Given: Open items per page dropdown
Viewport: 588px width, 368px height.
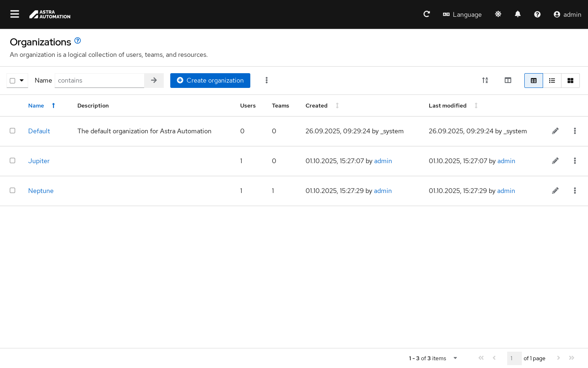Looking at the screenshot, I should (455, 358).
